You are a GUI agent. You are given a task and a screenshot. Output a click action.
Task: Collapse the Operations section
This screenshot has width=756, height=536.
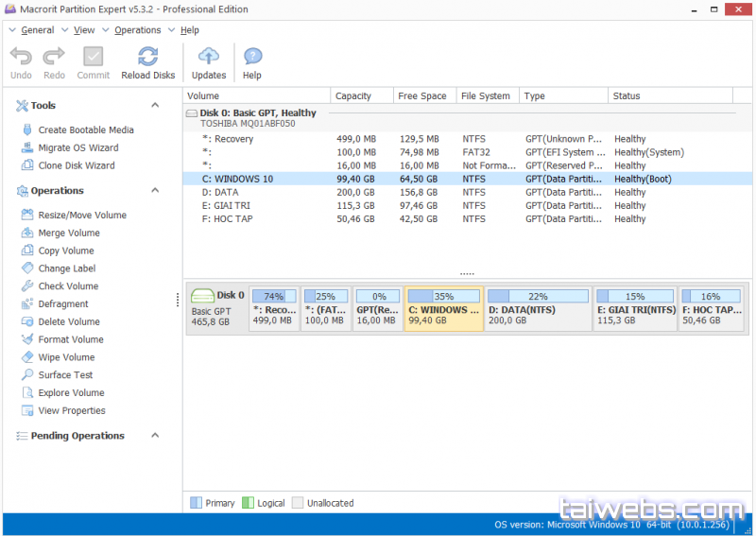point(155,191)
